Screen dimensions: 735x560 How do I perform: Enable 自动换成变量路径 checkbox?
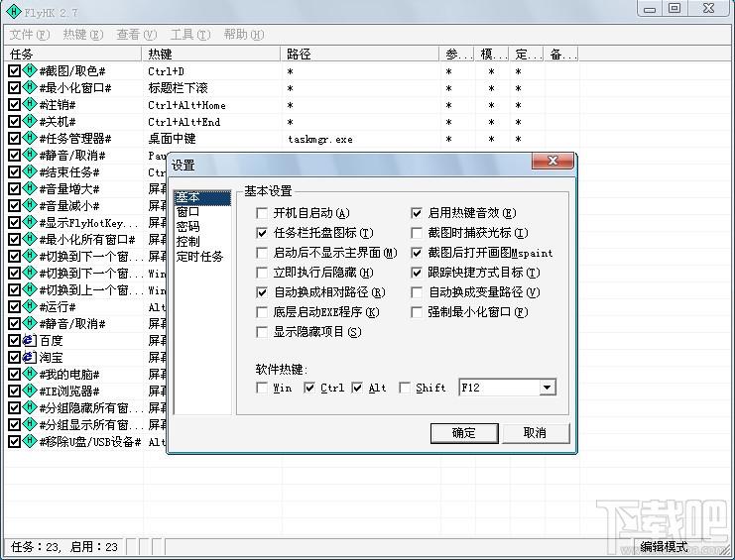[417, 292]
